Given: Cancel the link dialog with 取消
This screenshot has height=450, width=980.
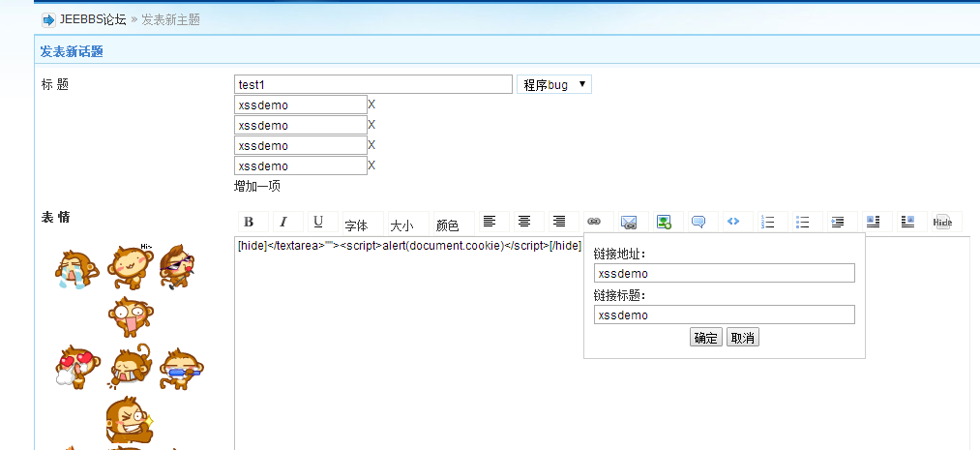Looking at the screenshot, I should coord(743,338).
